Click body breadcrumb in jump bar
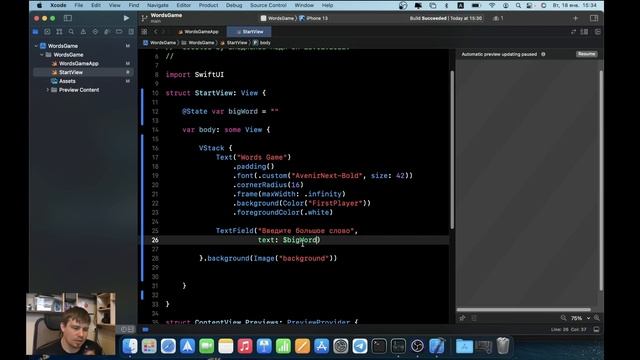The height and width of the screenshot is (360, 640). coord(262,42)
